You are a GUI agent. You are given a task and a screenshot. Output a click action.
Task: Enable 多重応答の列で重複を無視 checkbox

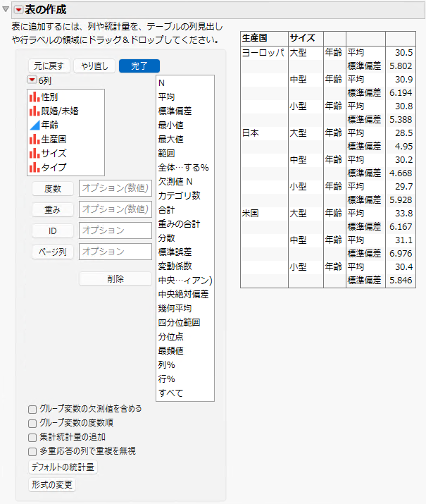pyautogui.click(x=32, y=452)
